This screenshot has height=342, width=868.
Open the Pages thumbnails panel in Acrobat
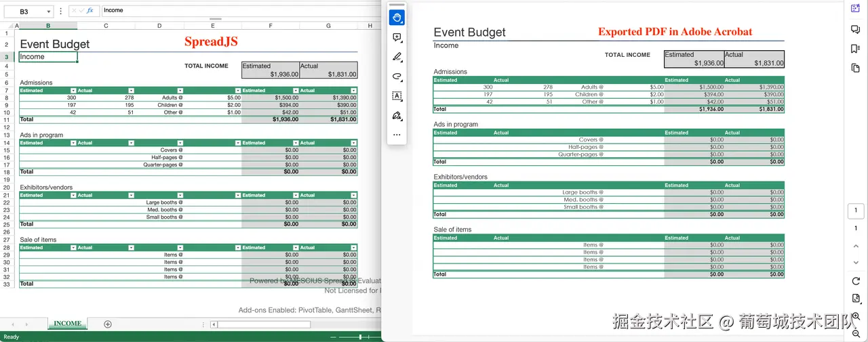click(x=856, y=68)
